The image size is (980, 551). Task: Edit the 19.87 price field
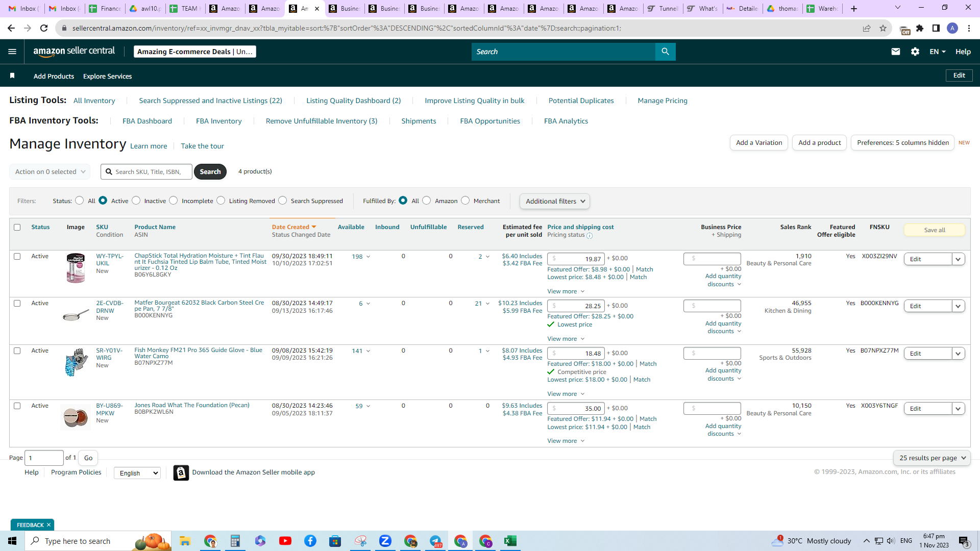pyautogui.click(x=576, y=259)
